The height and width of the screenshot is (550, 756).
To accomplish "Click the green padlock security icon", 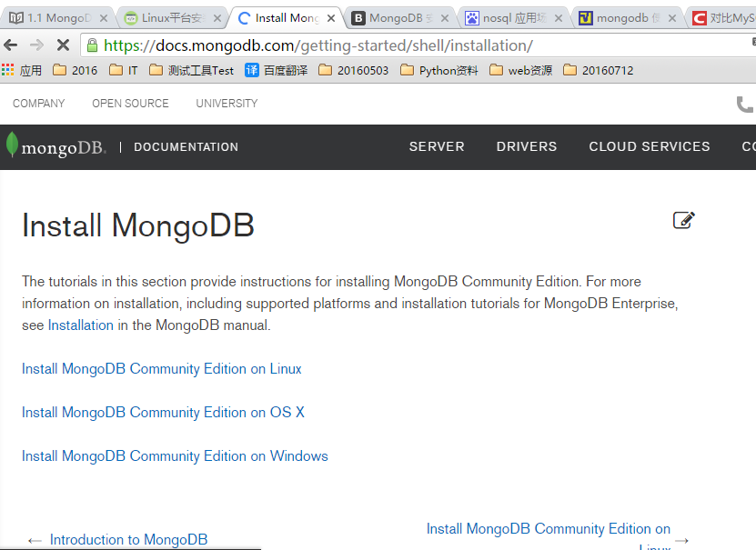I will click(x=92, y=45).
